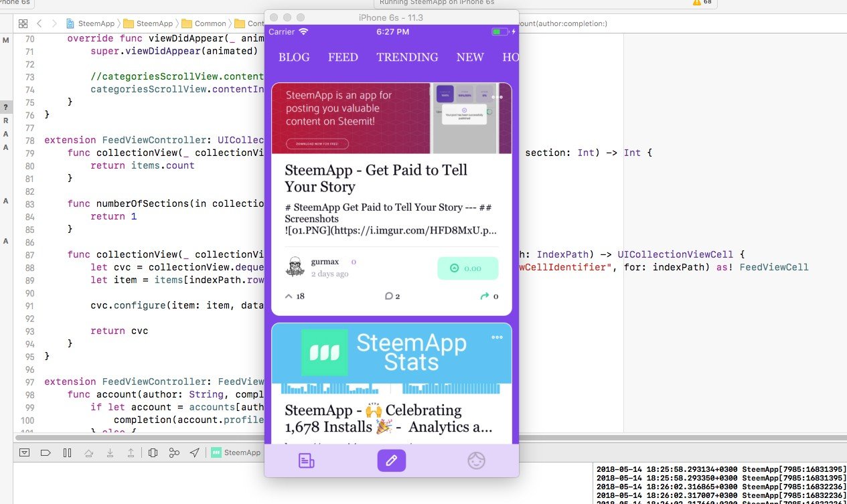This screenshot has width=847, height=504.
Task: Click the simulator title 'iPhone 6s - 11.3'
Action: click(x=392, y=17)
